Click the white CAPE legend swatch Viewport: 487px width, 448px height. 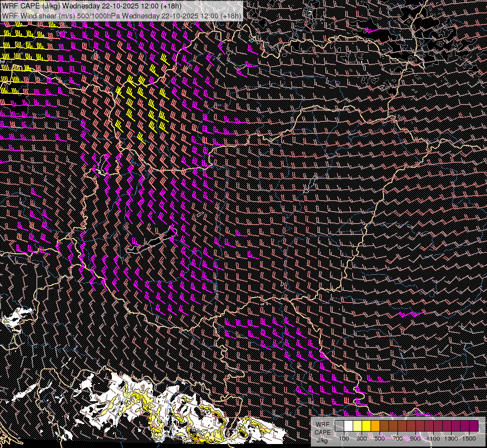349,426
